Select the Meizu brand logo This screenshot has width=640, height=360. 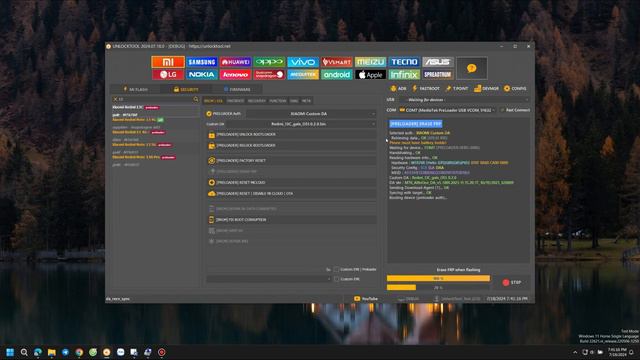coord(370,62)
